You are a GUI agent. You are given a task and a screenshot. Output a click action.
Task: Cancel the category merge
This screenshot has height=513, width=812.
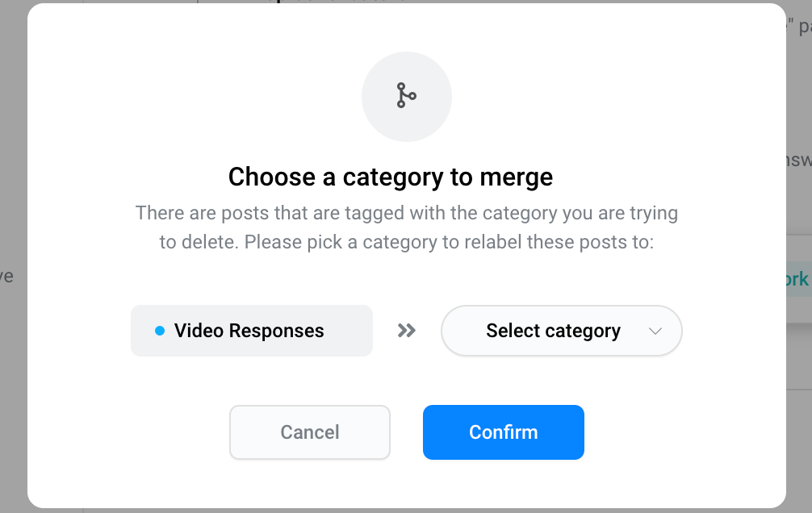tap(310, 432)
